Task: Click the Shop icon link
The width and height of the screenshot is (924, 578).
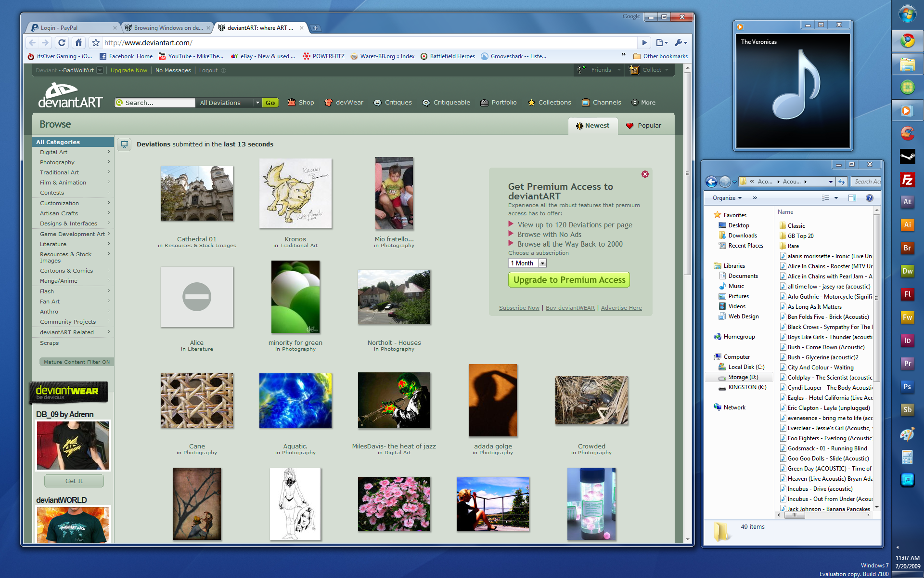Action: pos(301,103)
